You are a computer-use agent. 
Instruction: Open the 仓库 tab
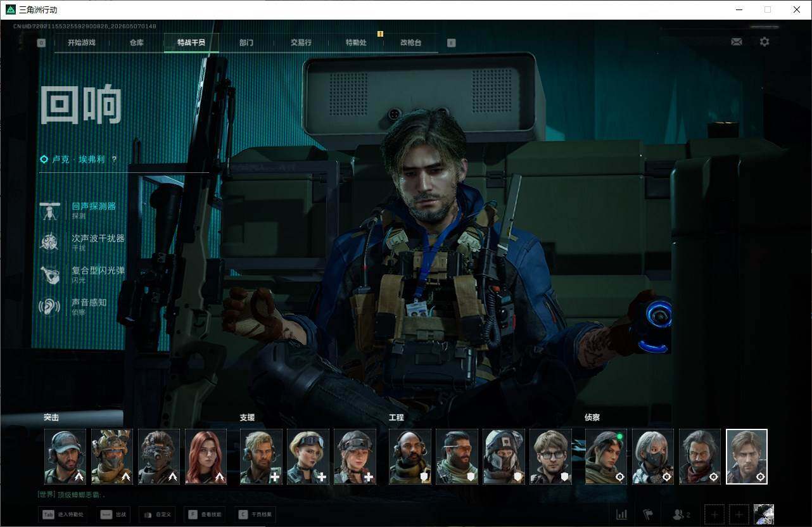[137, 43]
